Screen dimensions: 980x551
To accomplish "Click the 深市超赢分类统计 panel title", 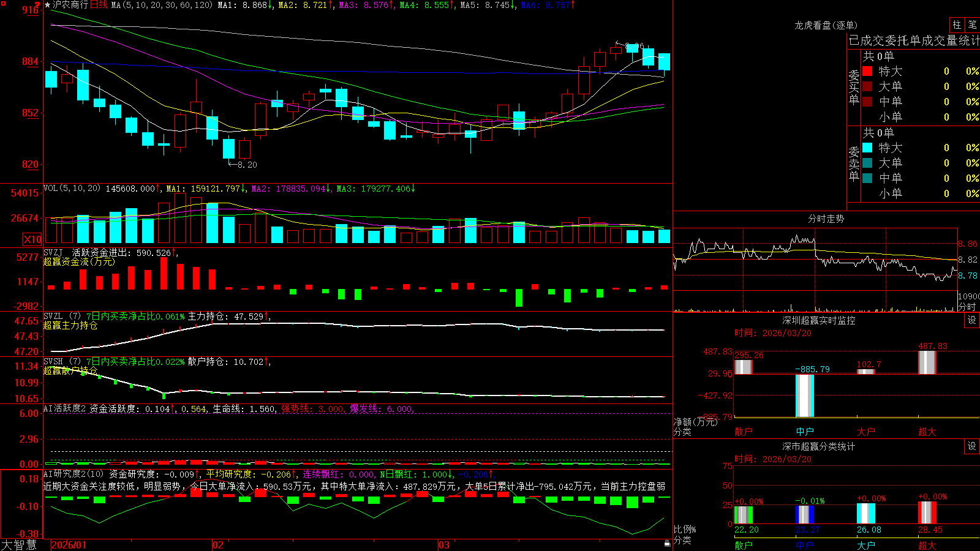I will pos(819,446).
